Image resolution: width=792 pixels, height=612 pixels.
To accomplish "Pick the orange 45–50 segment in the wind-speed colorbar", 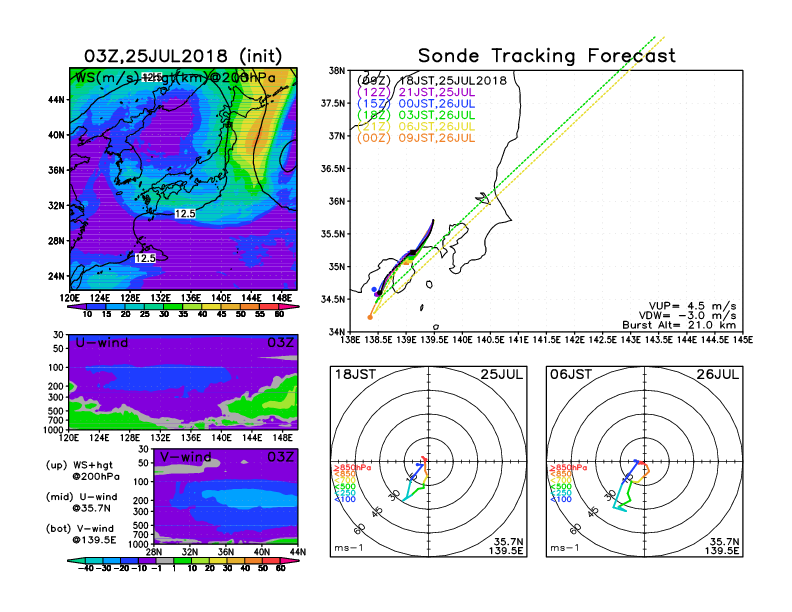I will [231, 307].
